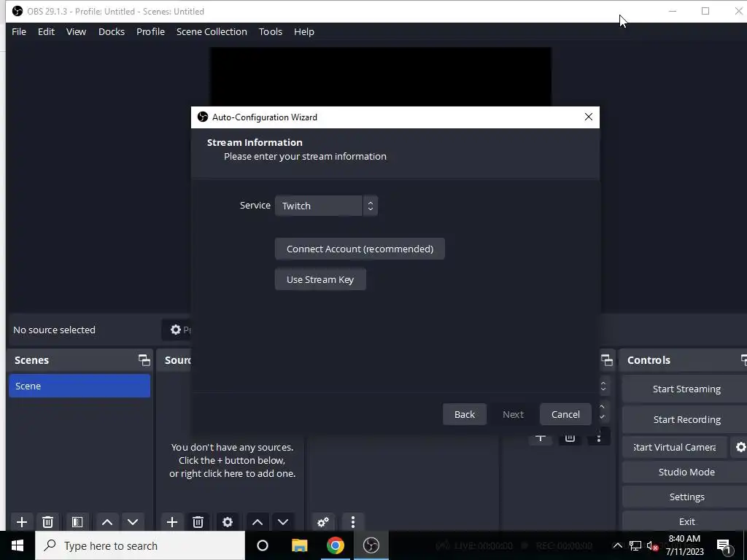Click Connect Account (recommended) button

click(360, 249)
